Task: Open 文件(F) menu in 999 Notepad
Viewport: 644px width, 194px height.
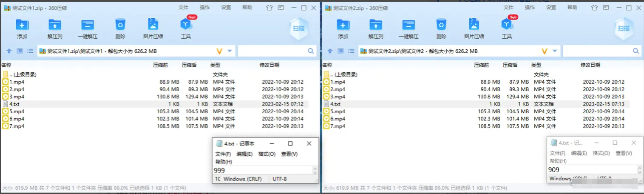Action: (223, 154)
